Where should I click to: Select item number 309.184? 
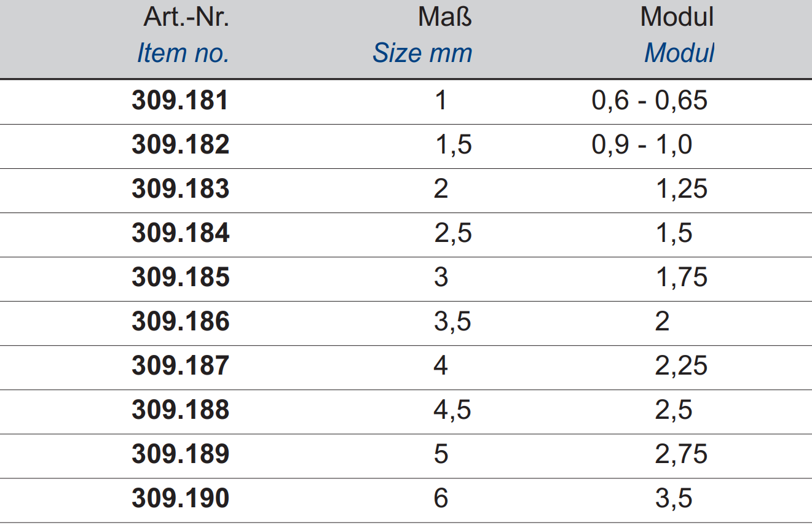[x=180, y=233]
